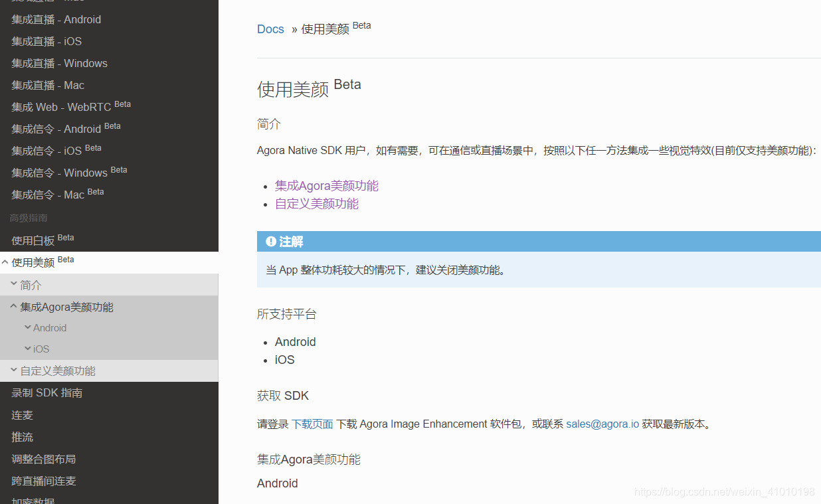Open 集成信令 - iOS Beta page

[x=56, y=150]
